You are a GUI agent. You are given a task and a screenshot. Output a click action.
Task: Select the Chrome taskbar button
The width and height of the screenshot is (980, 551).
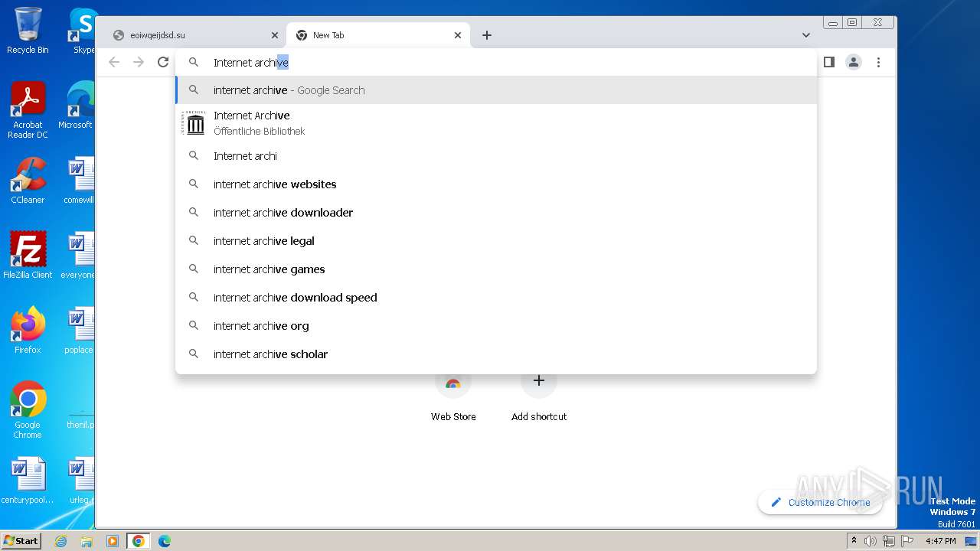pyautogui.click(x=138, y=541)
